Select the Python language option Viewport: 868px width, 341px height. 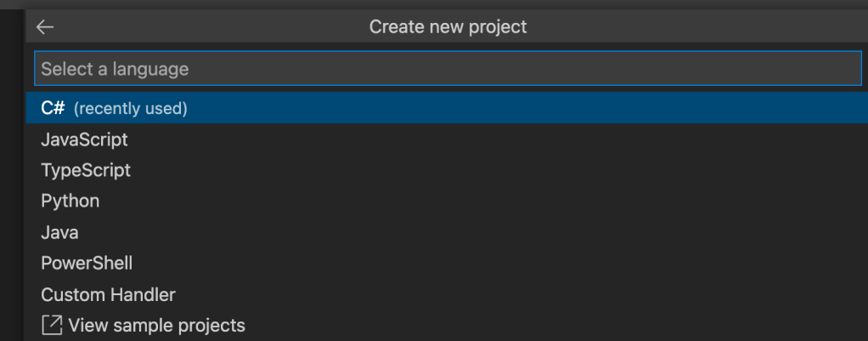click(x=70, y=202)
